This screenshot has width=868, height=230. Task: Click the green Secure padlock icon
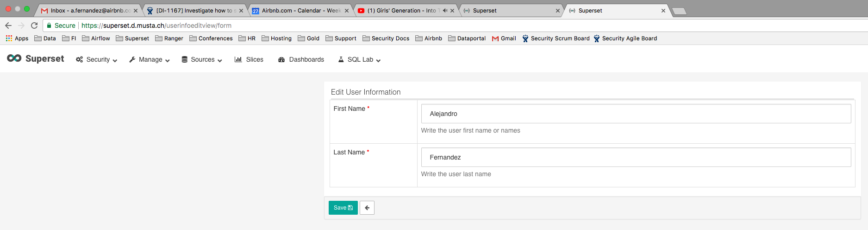tap(49, 26)
